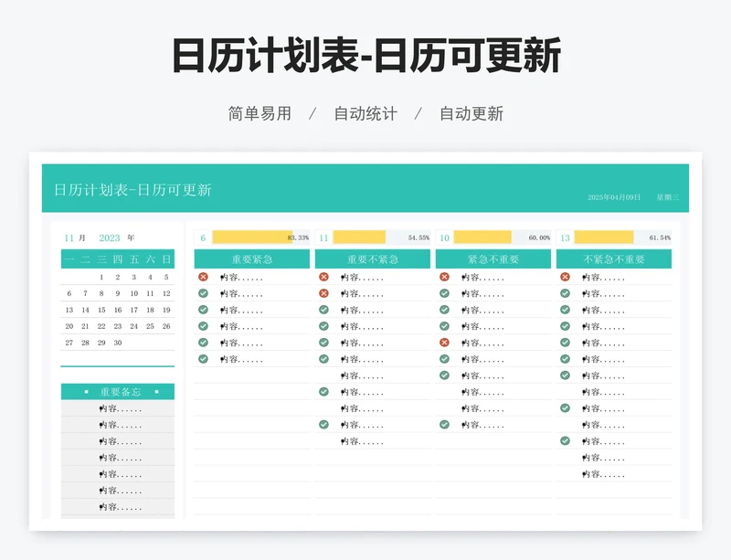Click the task count 6 beside 83.33% bar
731x560 pixels.
(203, 238)
